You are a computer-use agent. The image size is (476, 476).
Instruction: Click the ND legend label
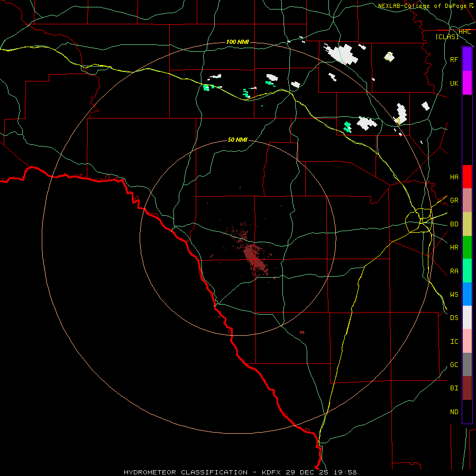click(454, 411)
